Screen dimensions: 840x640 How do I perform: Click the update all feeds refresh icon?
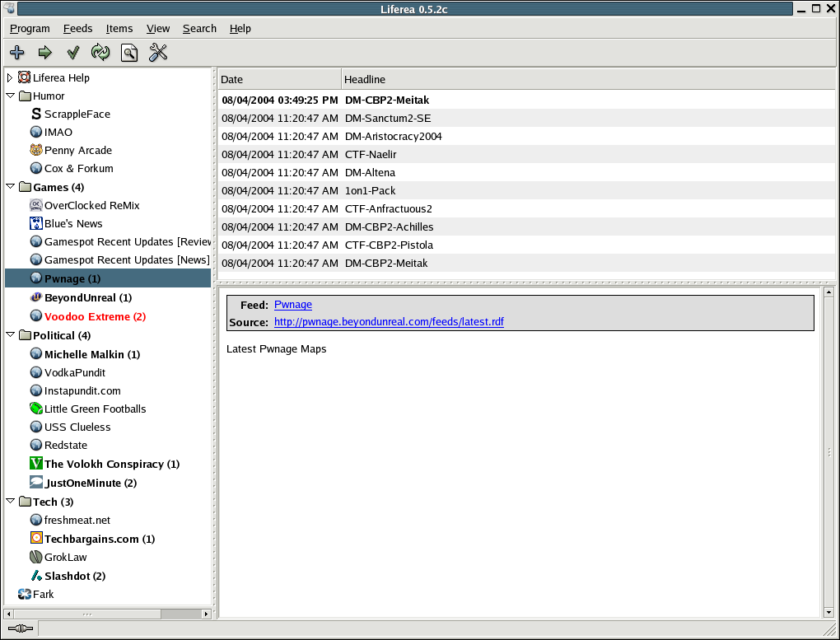click(x=100, y=53)
